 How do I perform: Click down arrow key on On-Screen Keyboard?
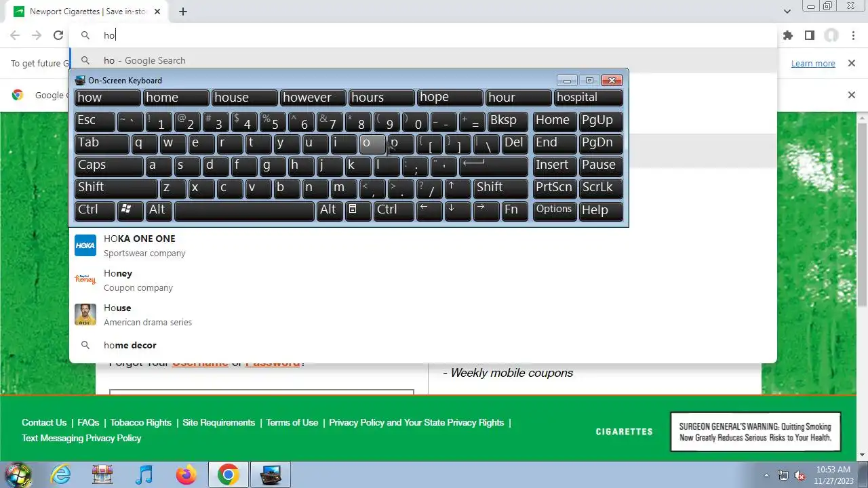click(x=458, y=211)
